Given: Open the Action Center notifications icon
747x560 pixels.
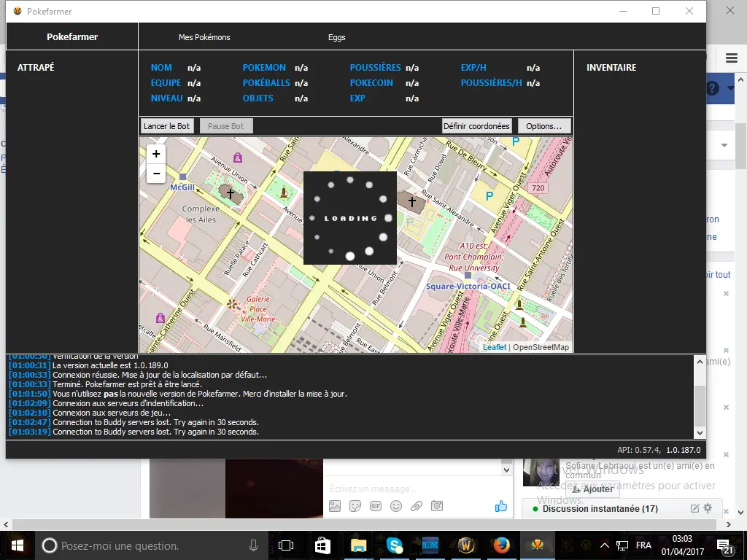Looking at the screenshot, I should (724, 546).
